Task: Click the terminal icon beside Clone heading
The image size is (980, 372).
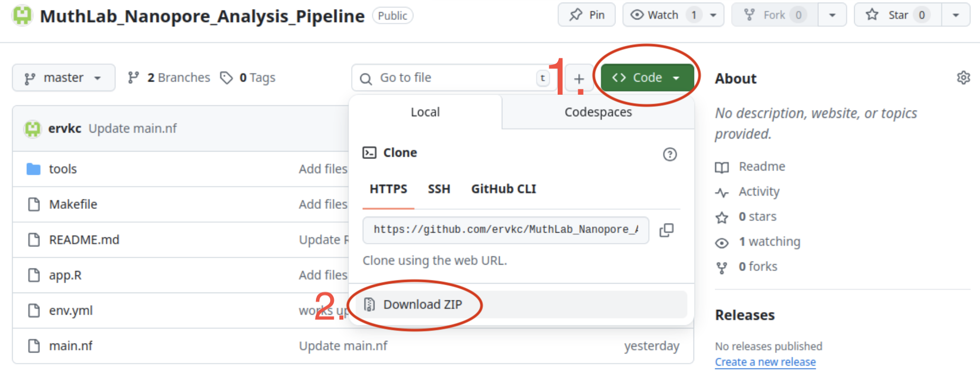Action: [370, 153]
